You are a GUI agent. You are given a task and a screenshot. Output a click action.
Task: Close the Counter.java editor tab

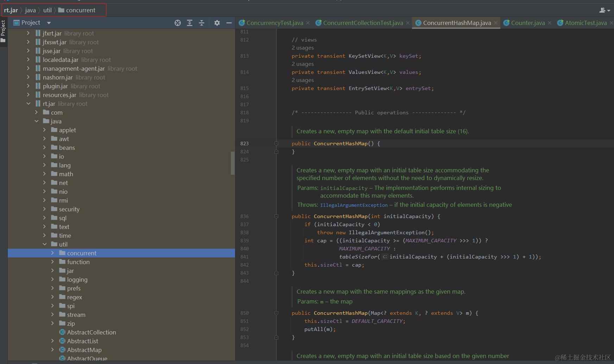[550, 23]
